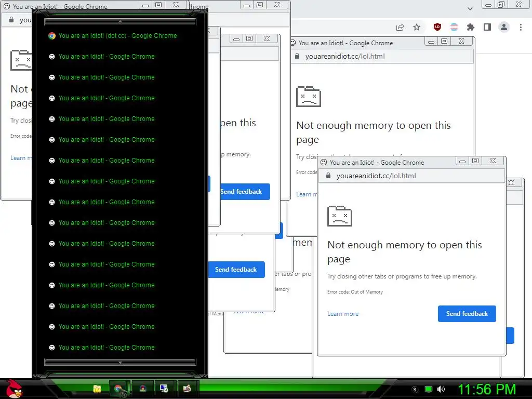Image resolution: width=532 pixels, height=399 pixels.
Task: Click the lock icon in the second youareanidiot.cc popup behind
Action: tap(297, 56)
